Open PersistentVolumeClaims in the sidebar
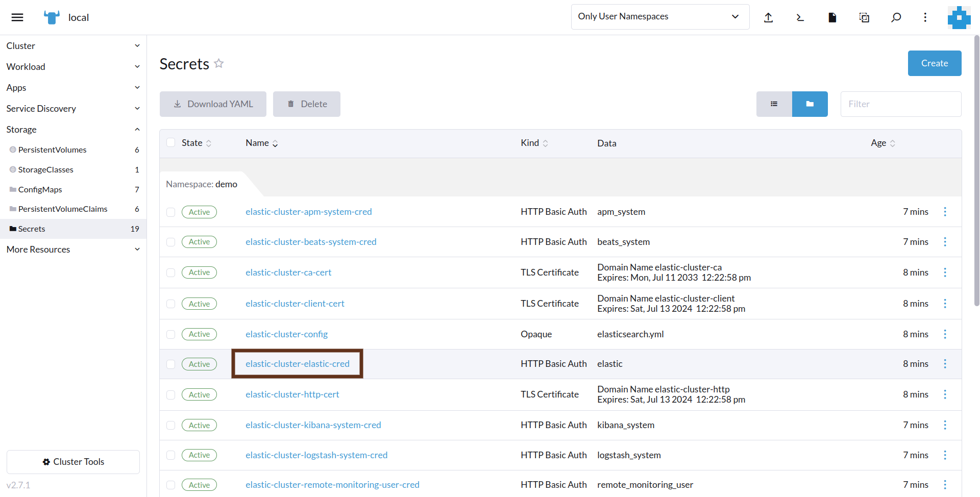980x497 pixels. tap(63, 209)
